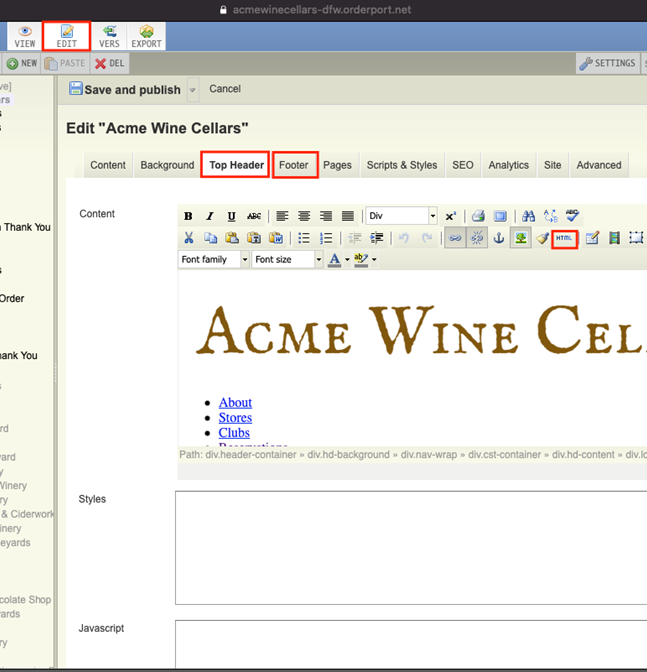This screenshot has width=647, height=672.
Task: Click the print icon in editor toolbar
Action: pos(478,216)
